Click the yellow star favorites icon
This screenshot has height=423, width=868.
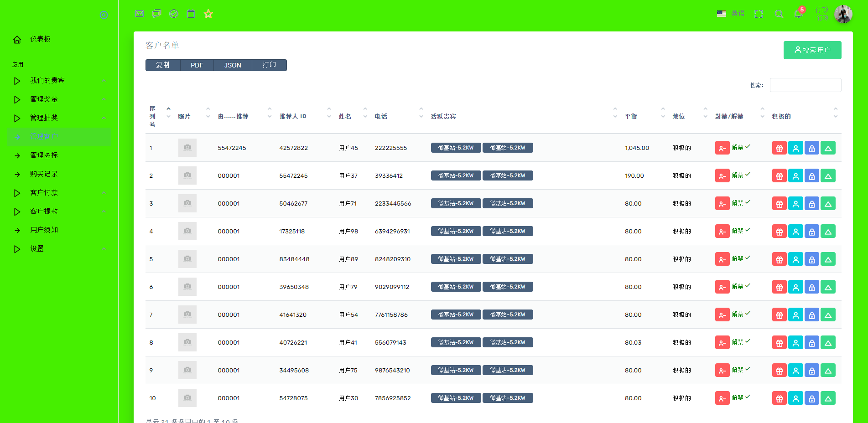(x=208, y=14)
